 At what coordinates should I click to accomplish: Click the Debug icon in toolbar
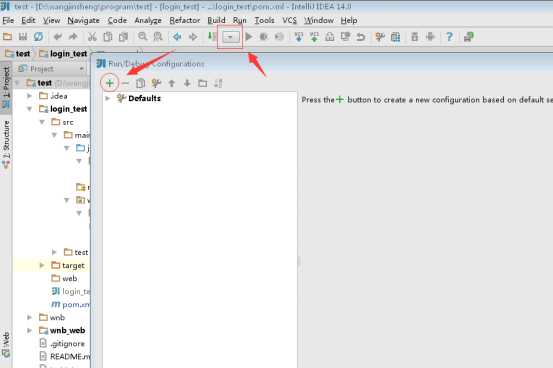tap(263, 36)
